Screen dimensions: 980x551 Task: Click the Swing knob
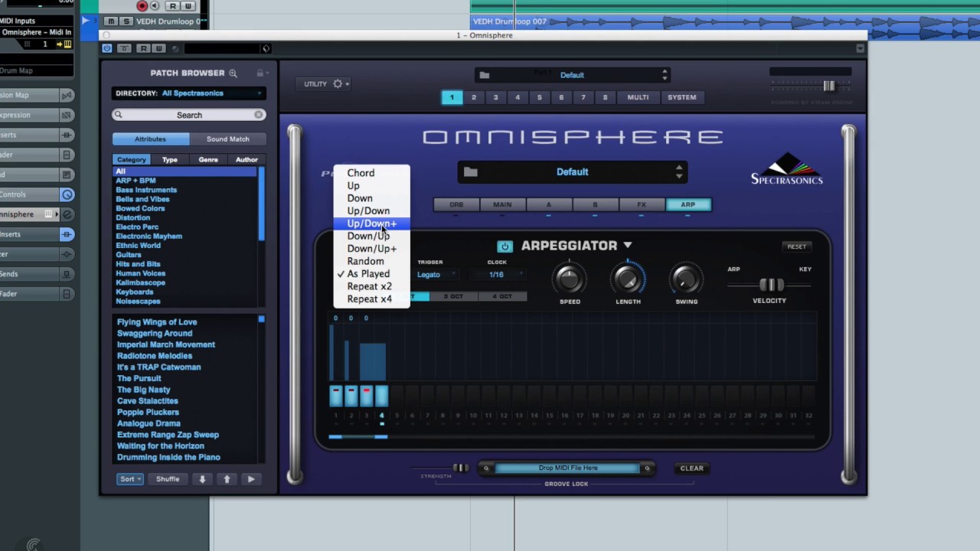pos(686,279)
